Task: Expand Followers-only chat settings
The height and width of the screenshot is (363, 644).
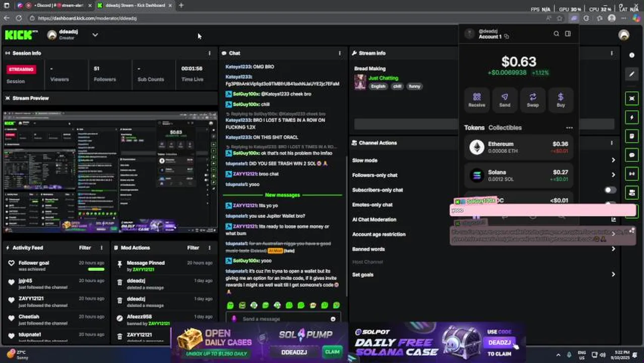Action: tap(613, 175)
